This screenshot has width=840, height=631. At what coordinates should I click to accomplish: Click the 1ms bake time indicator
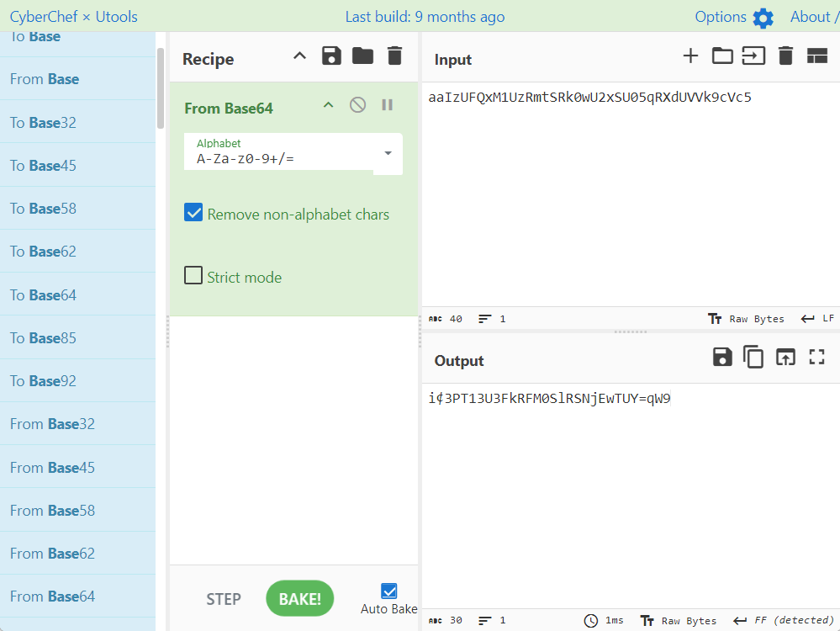(604, 620)
